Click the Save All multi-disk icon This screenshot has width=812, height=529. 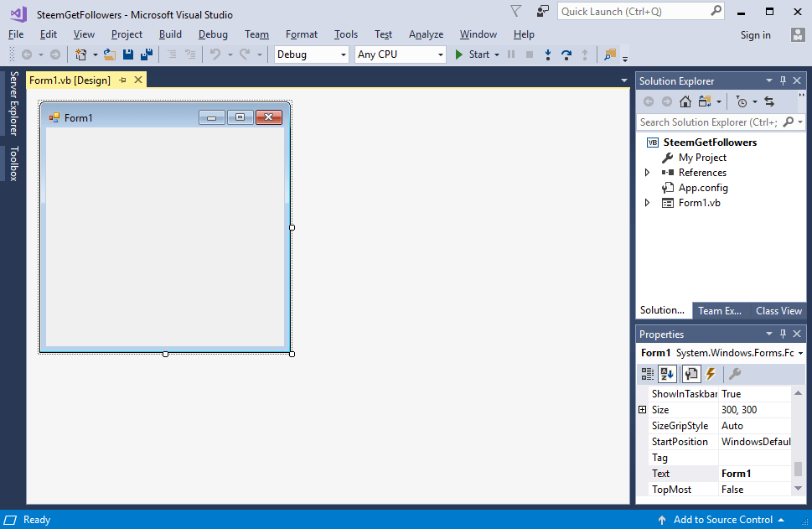pyautogui.click(x=147, y=54)
